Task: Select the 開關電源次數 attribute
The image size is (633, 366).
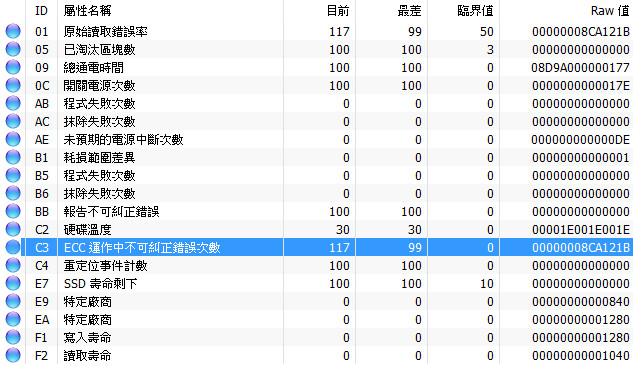Action: (x=99, y=86)
